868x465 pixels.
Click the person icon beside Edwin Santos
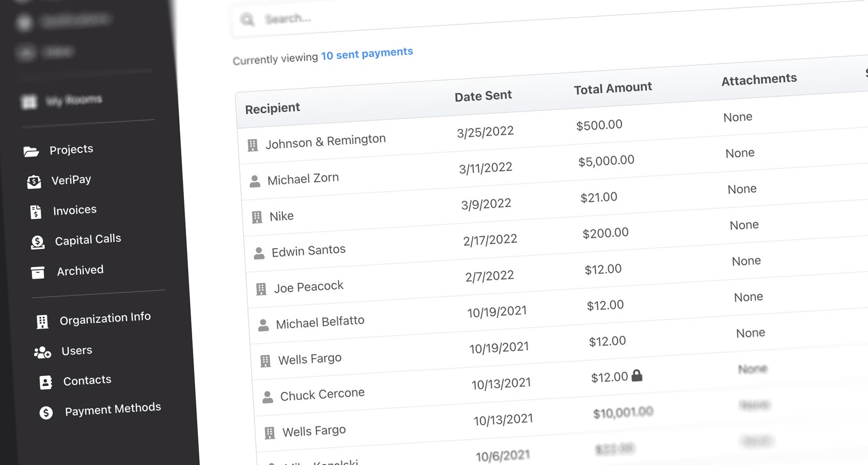tap(259, 253)
